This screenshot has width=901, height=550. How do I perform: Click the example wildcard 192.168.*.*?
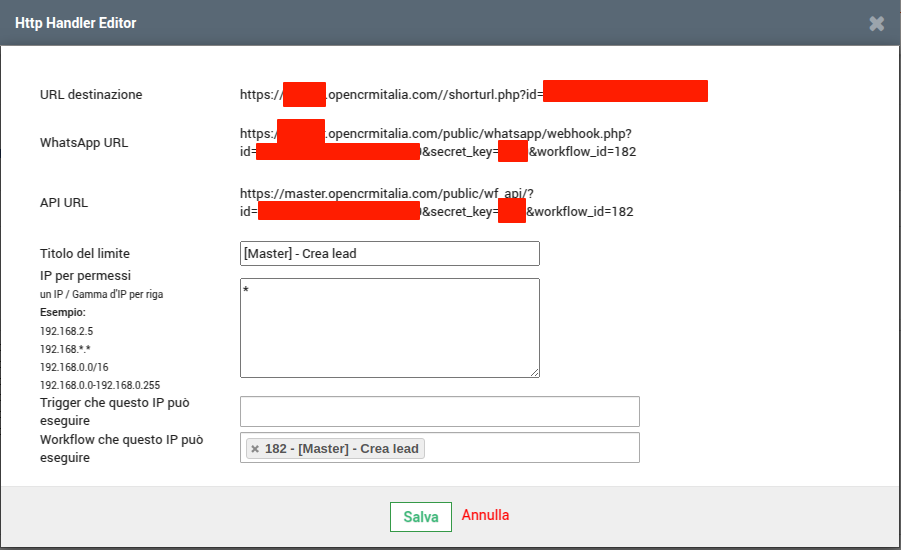coord(65,349)
